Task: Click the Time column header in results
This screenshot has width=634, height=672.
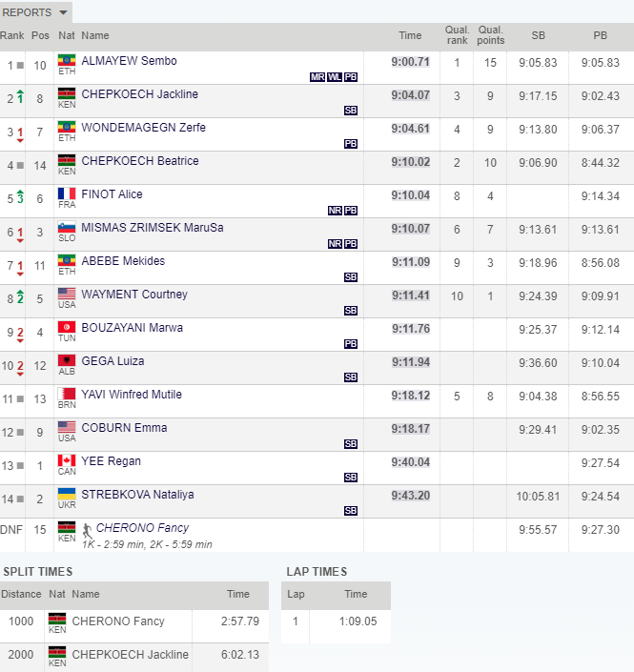Action: pos(410,35)
